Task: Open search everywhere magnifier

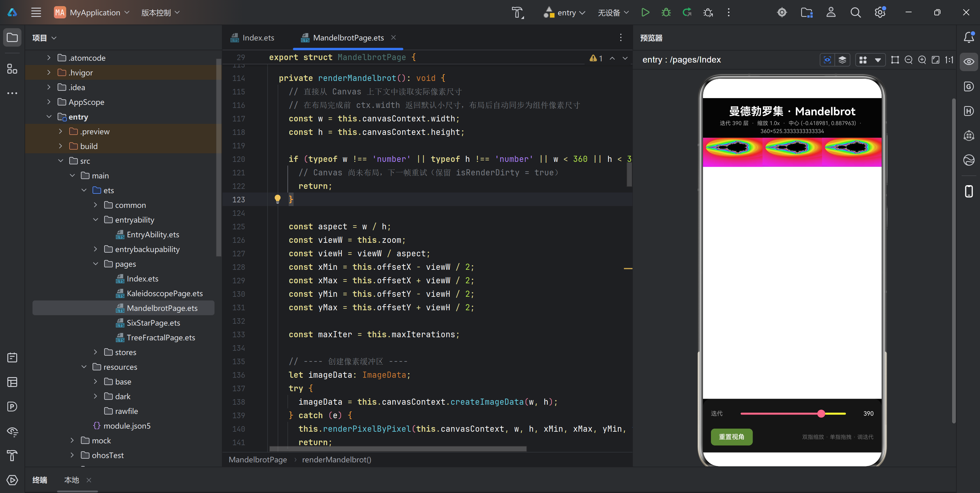Action: pyautogui.click(x=855, y=13)
